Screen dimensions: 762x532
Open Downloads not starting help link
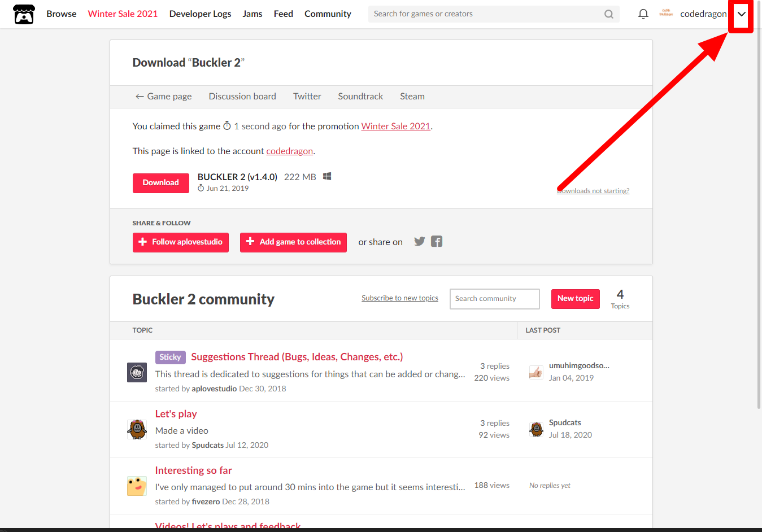tap(593, 191)
